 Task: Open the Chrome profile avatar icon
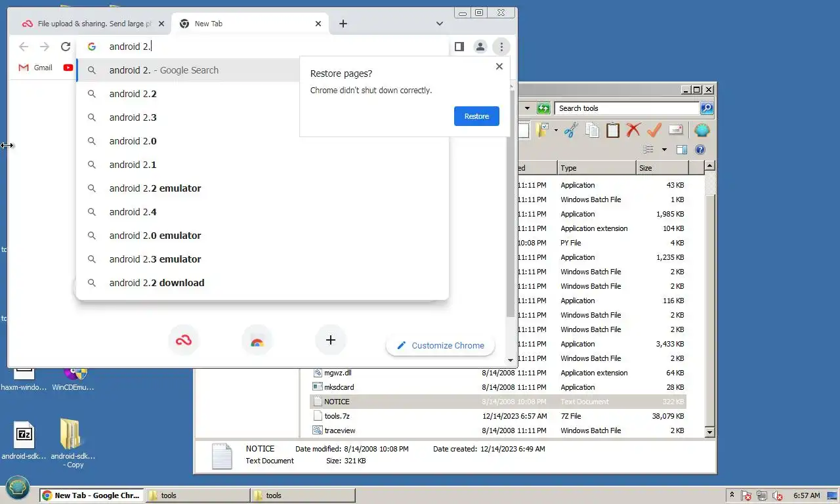pos(480,47)
